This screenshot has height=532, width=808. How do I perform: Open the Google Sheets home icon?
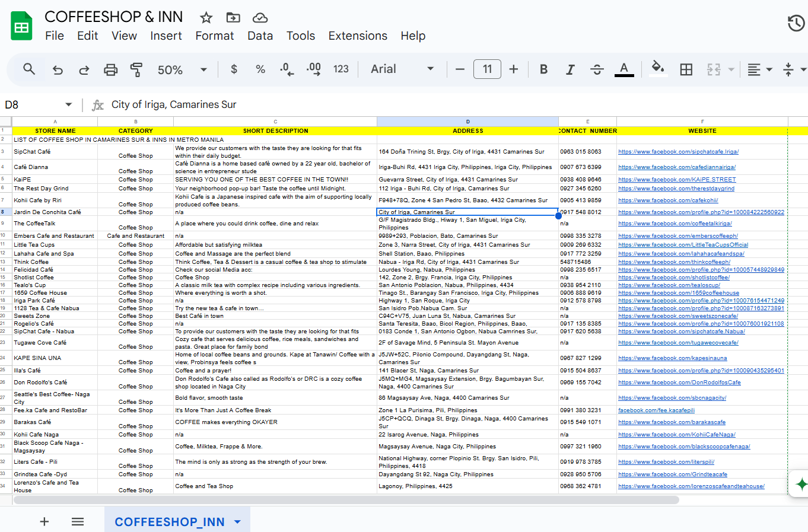pyautogui.click(x=22, y=27)
